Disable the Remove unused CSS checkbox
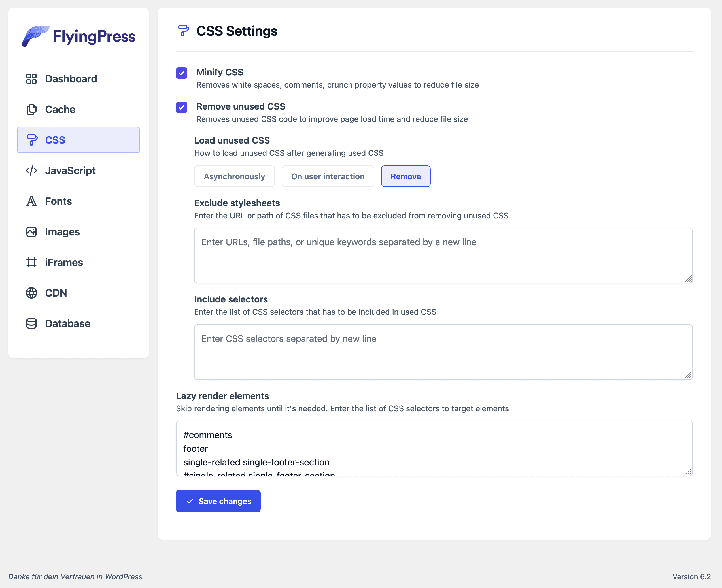 pyautogui.click(x=182, y=107)
